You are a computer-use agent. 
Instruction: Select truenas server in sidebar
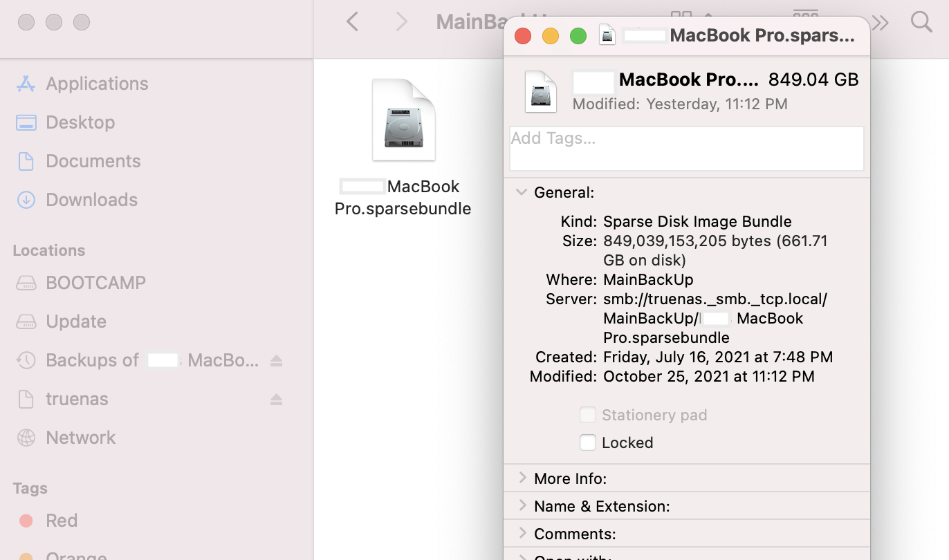tap(77, 399)
